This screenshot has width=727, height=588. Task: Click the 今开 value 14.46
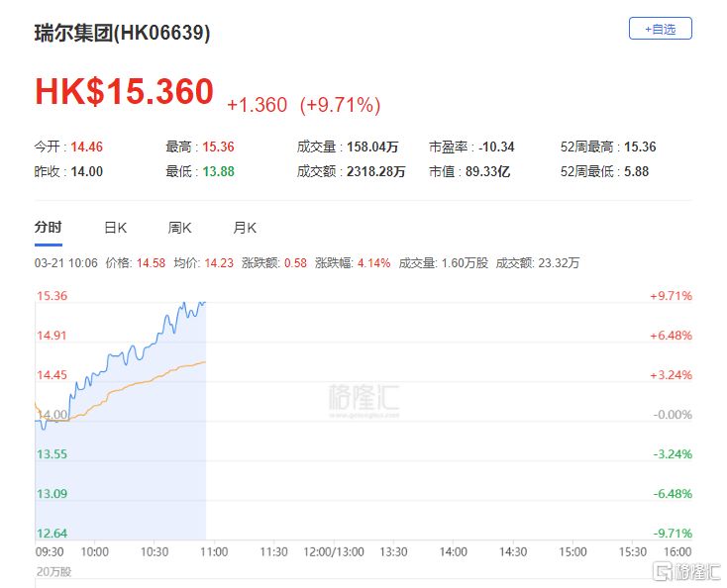(87, 147)
